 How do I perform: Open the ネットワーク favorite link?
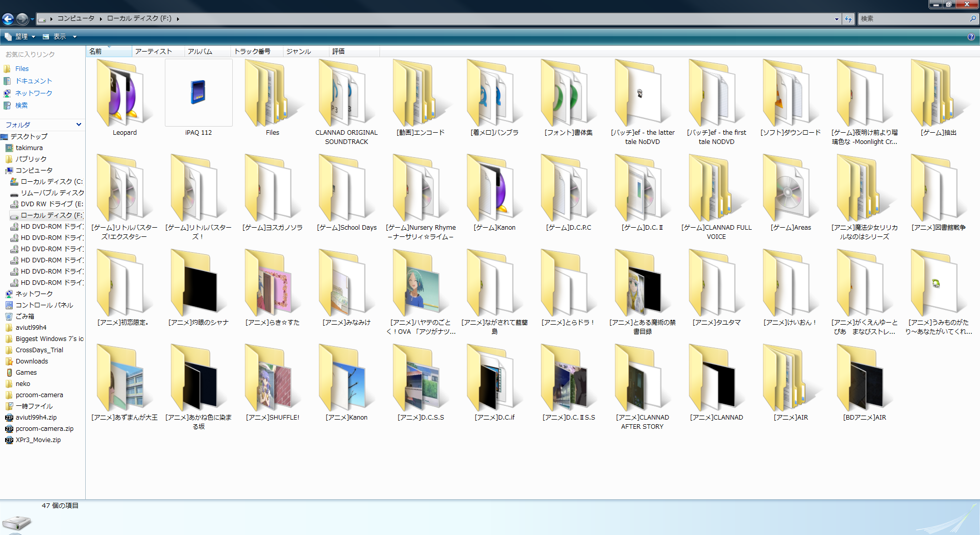point(34,93)
